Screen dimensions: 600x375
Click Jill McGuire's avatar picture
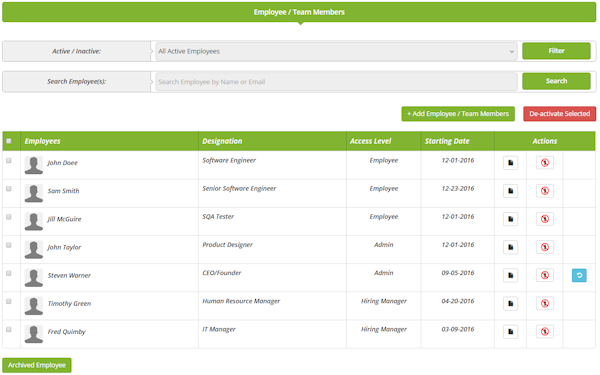(34, 222)
